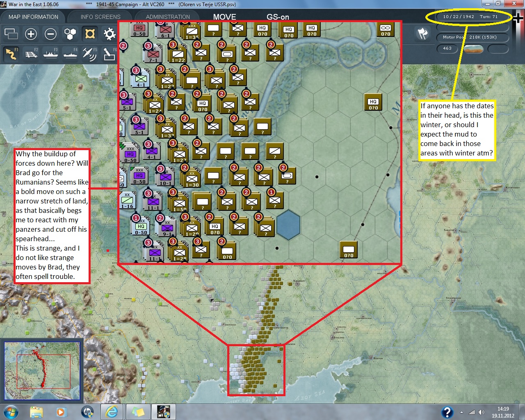525x420 pixels.
Task: Click the Motor Pool 218K readout
Action: pos(472,37)
